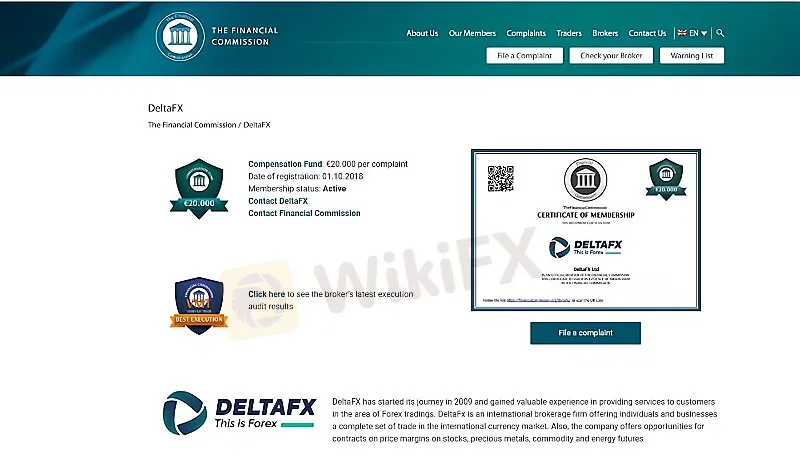Click the €20.000 shield on certificate
This screenshot has width=800, height=457.
(x=666, y=179)
